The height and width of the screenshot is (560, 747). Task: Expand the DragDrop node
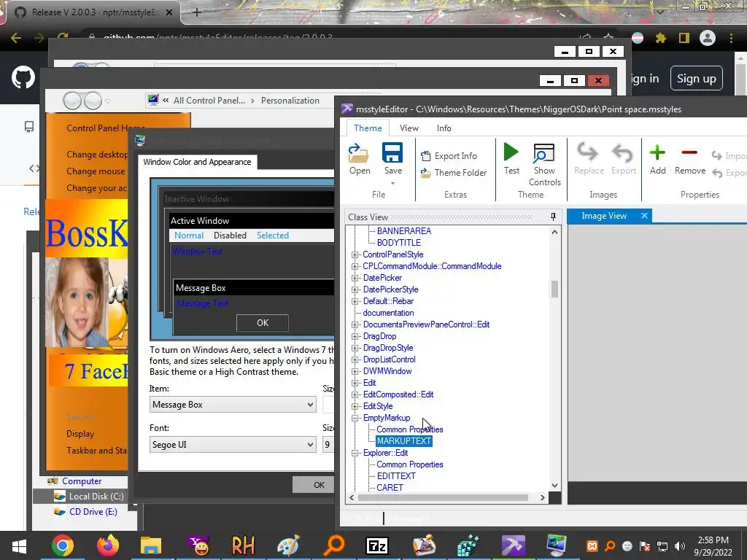[x=355, y=336]
